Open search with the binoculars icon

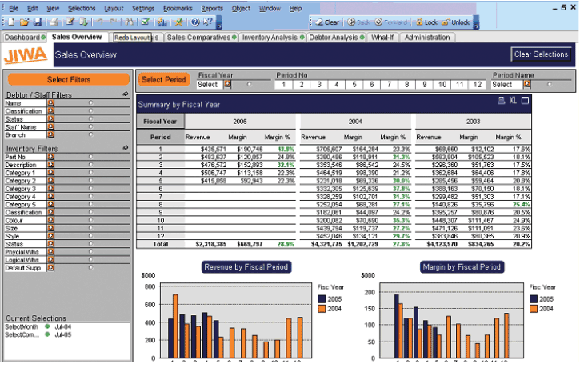130,22
